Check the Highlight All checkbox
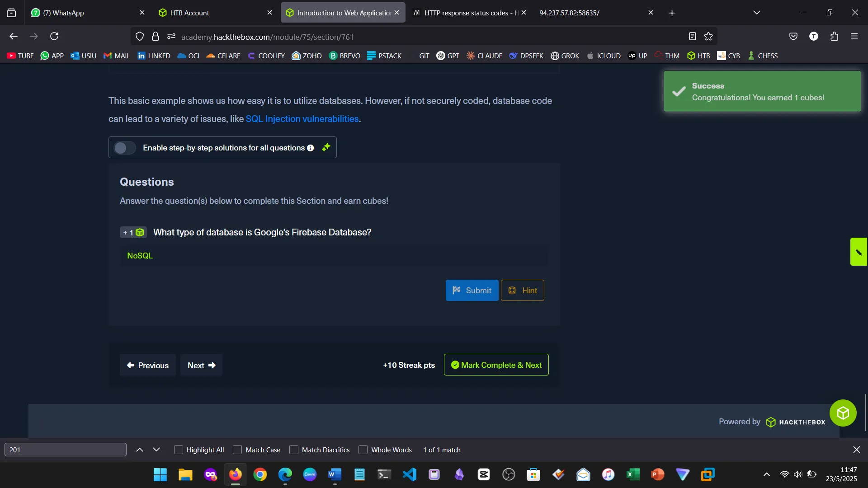 (179, 450)
